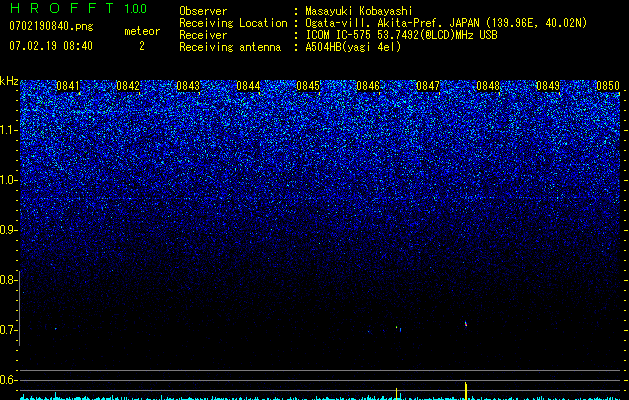Image resolution: width=629 pixels, height=400 pixels.
Task: Click the 'Observer' field label
Action: click(x=203, y=11)
